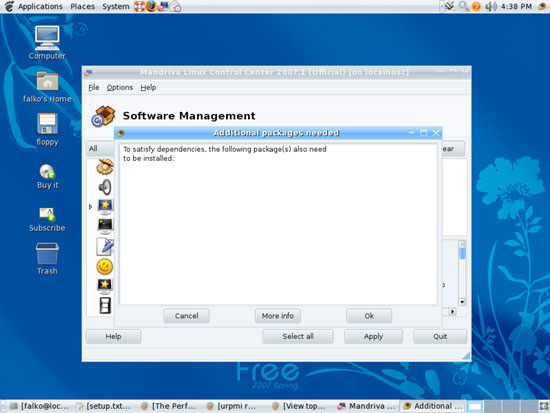Image resolution: width=550 pixels, height=413 pixels.
Task: Switch to Mandriva taskbar item
Action: [366, 406]
